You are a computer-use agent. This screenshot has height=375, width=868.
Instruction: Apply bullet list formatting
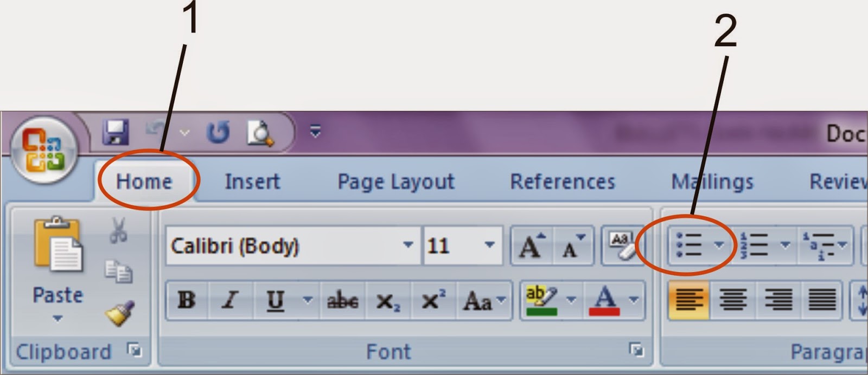[689, 245]
